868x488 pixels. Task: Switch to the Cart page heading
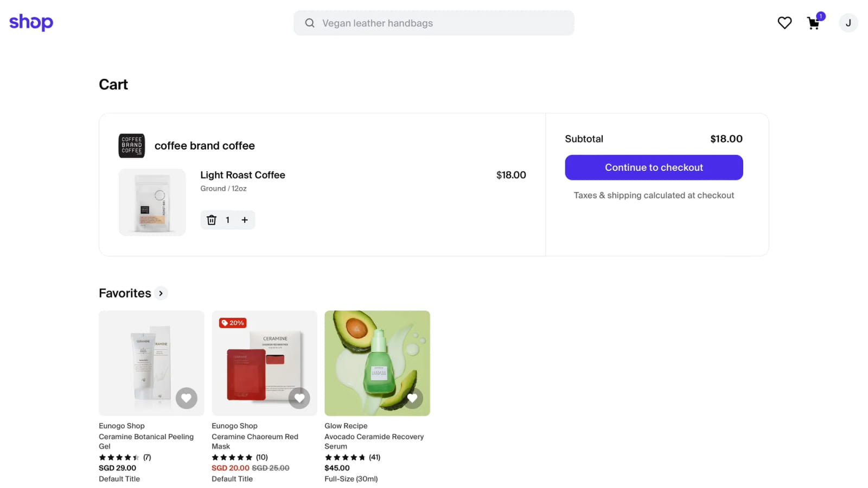point(113,84)
